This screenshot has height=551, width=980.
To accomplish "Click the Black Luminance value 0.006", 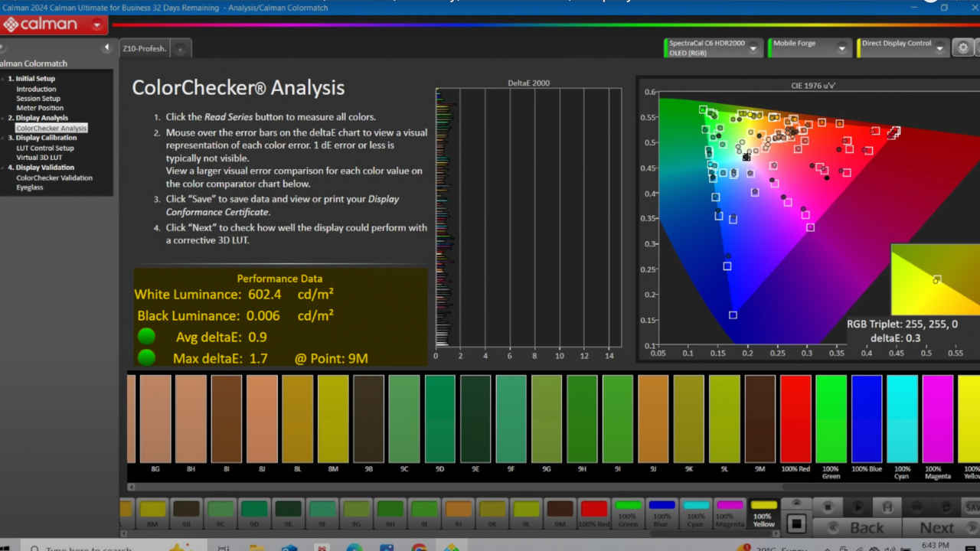I will click(x=264, y=315).
